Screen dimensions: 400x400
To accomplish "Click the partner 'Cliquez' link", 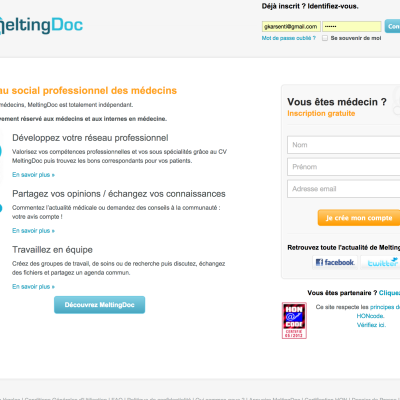I will point(389,293).
